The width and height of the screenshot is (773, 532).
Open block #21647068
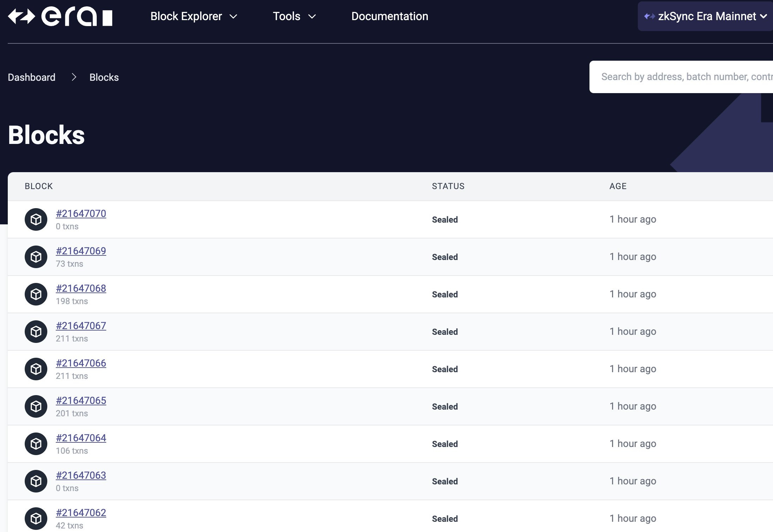(x=81, y=288)
